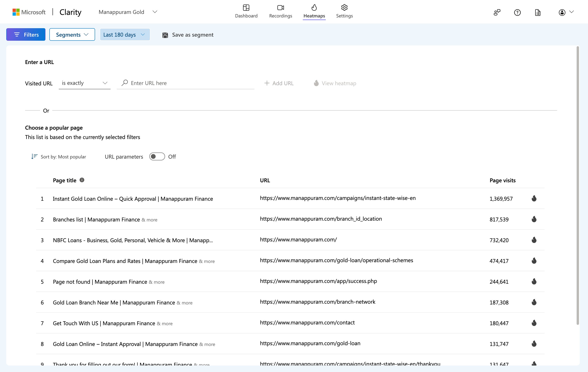
Task: Click the vertical scrollbar of the panel
Action: (578, 185)
